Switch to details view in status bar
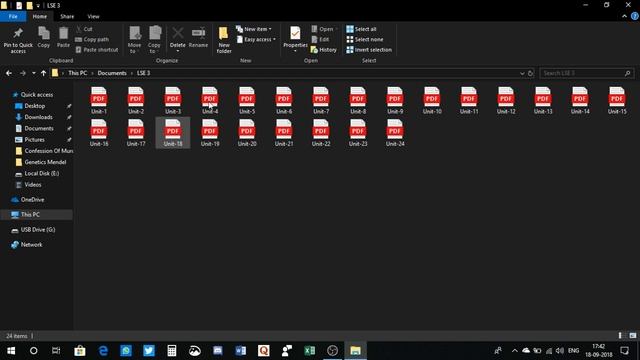This screenshot has height=360, width=640. (x=620, y=336)
